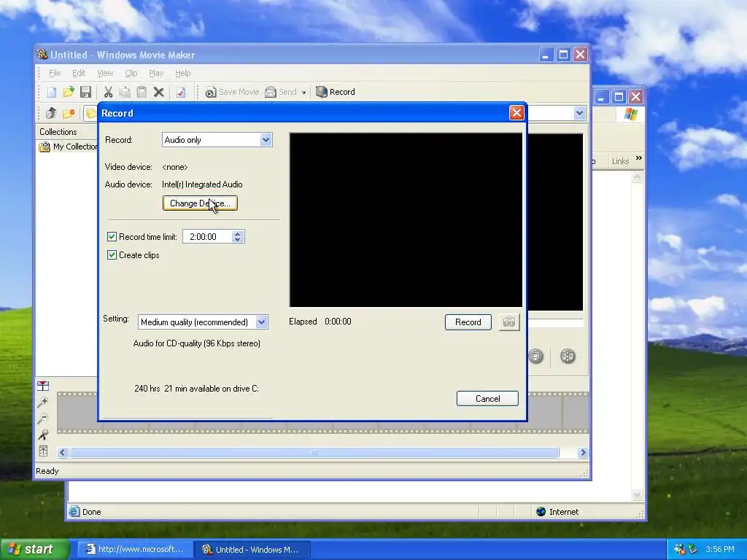Image resolution: width=747 pixels, height=560 pixels.
Task: Click Record in the Movie Maker toolbar
Action: pyautogui.click(x=336, y=92)
